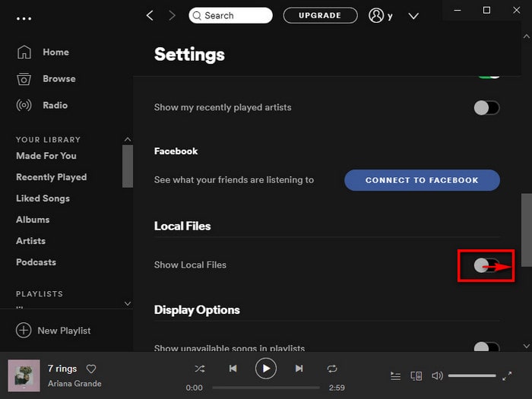
Task: Skip to next track
Action: point(299,369)
